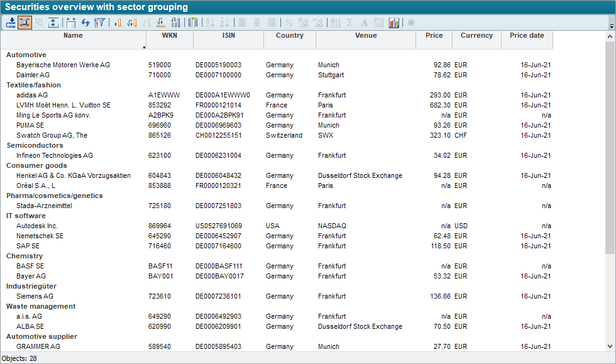This screenshot has height=364, width=616.
Task: Click the refresh arrows toolbar icon
Action: pos(85,23)
